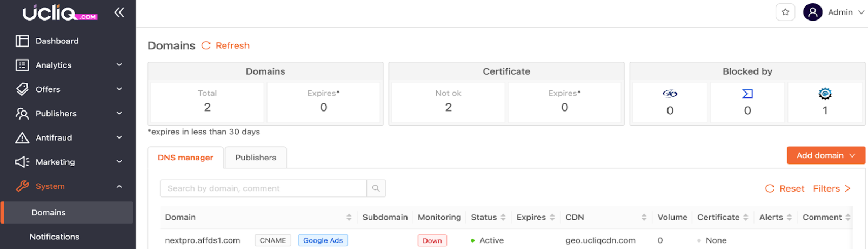Click the favorites star icon

(785, 12)
